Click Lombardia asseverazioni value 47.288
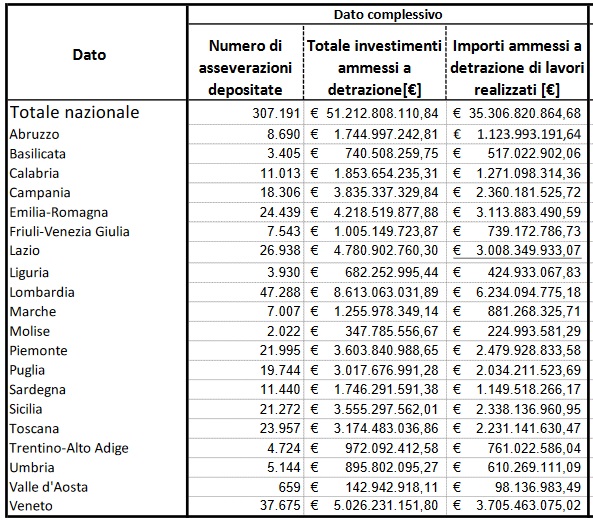The height and width of the screenshot is (522, 593). pyautogui.click(x=280, y=292)
